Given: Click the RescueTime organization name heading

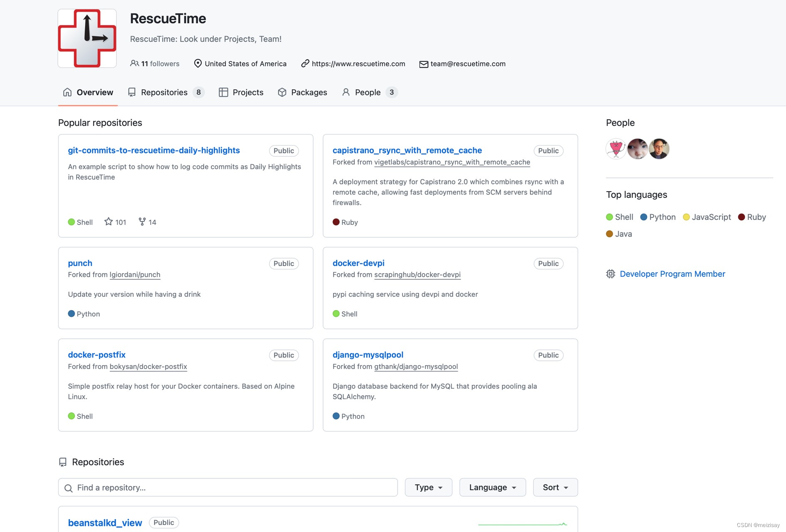Looking at the screenshot, I should coord(168,19).
